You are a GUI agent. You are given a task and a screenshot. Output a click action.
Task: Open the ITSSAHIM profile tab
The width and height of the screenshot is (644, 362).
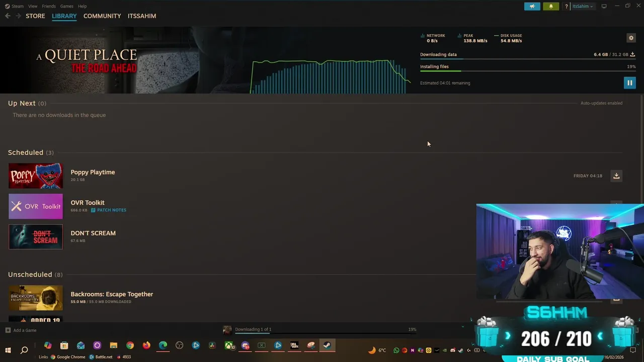click(x=142, y=16)
